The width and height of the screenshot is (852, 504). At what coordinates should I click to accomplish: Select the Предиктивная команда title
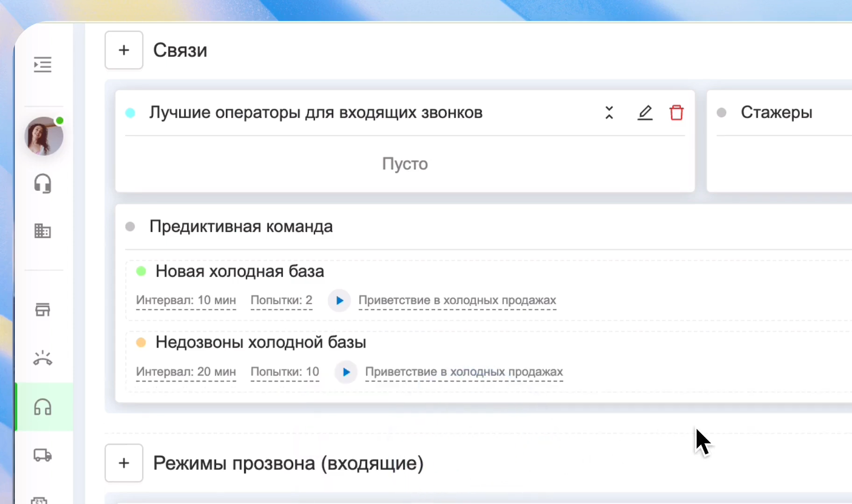click(x=241, y=226)
